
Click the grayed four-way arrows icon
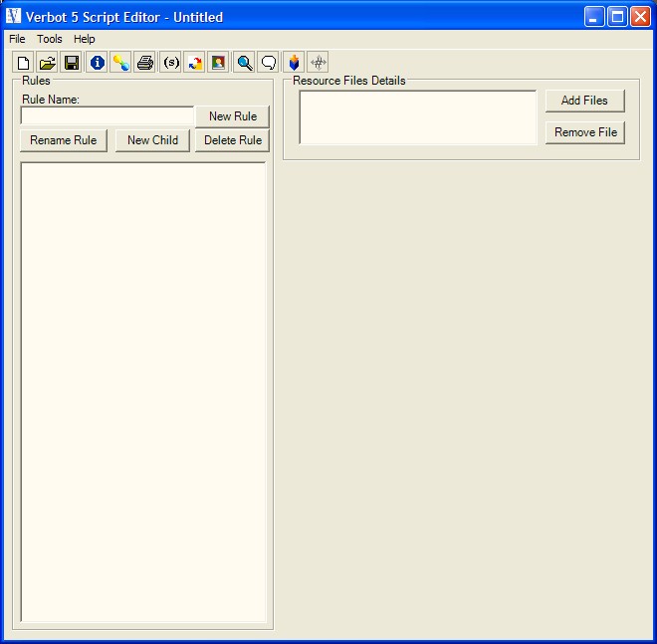point(318,63)
